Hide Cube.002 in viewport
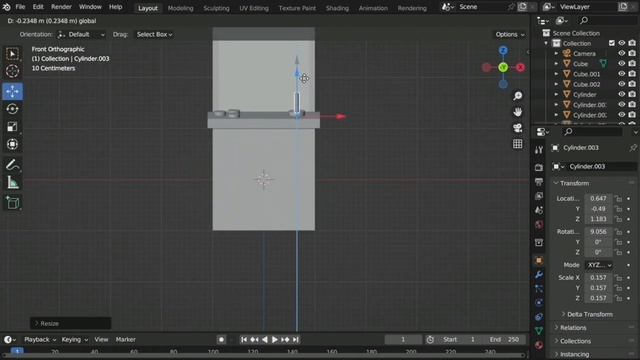 click(x=621, y=84)
